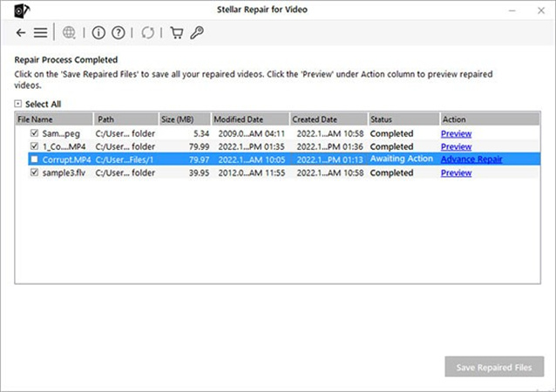Uncheck the Sam...peg file checkbox
The image size is (556, 392).
[x=34, y=134]
